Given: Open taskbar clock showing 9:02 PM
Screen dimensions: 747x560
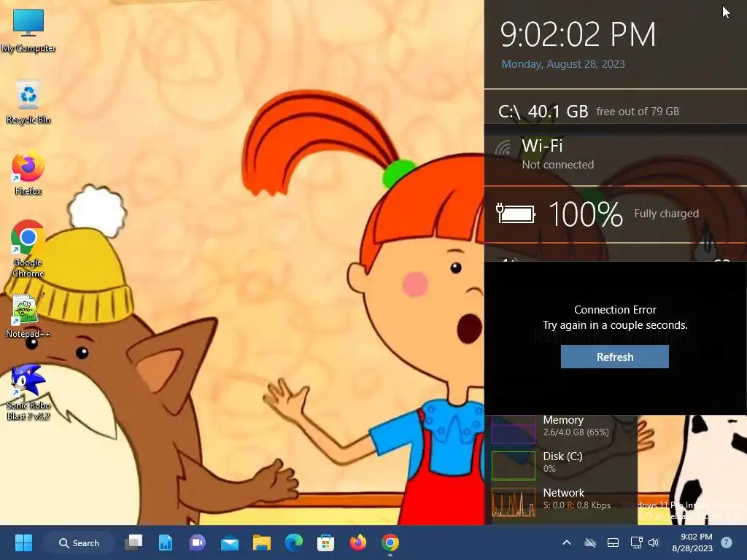Looking at the screenshot, I should [692, 542].
